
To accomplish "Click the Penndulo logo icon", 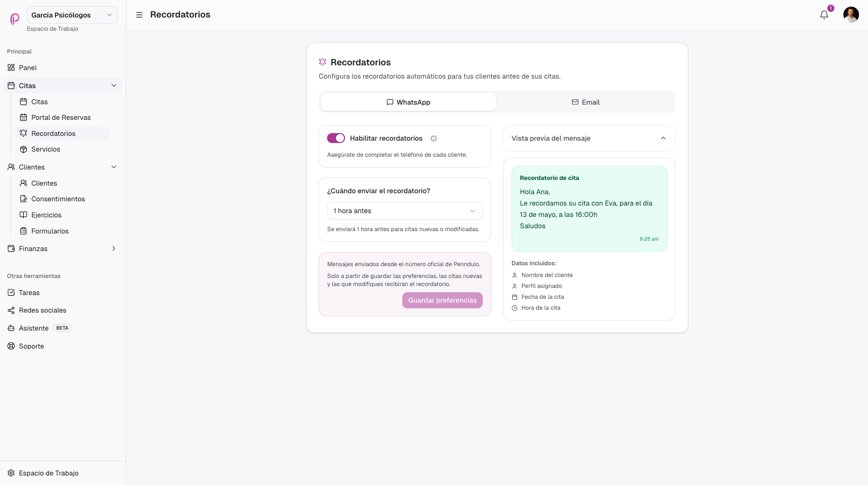I will pyautogui.click(x=15, y=19).
